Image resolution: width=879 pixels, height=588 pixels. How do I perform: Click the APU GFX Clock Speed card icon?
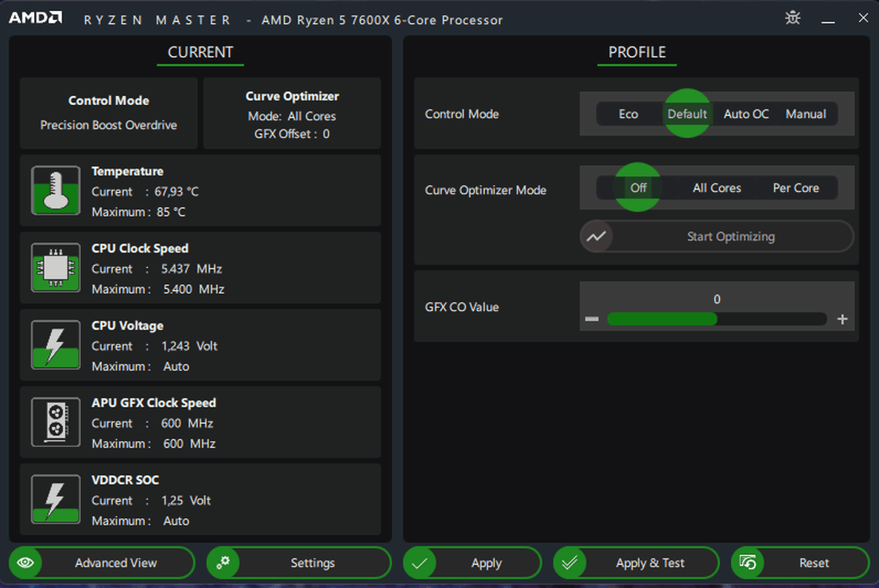tap(55, 423)
